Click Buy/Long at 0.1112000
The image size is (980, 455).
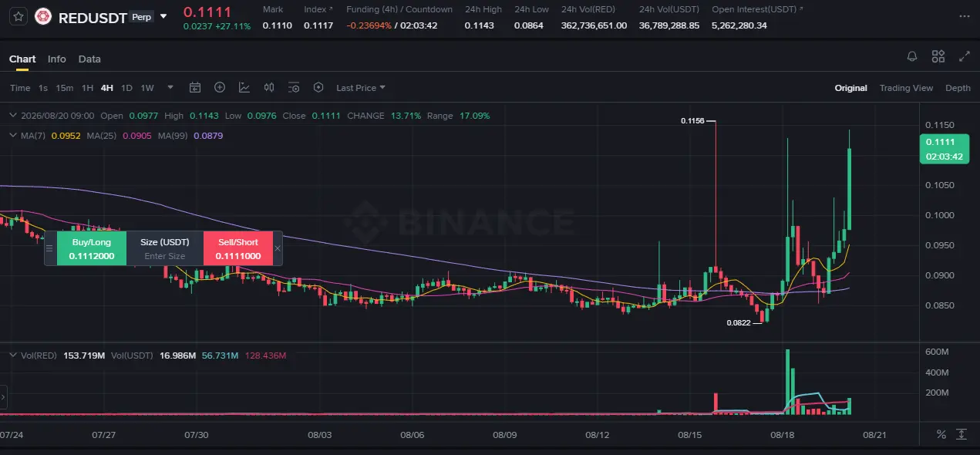92,248
